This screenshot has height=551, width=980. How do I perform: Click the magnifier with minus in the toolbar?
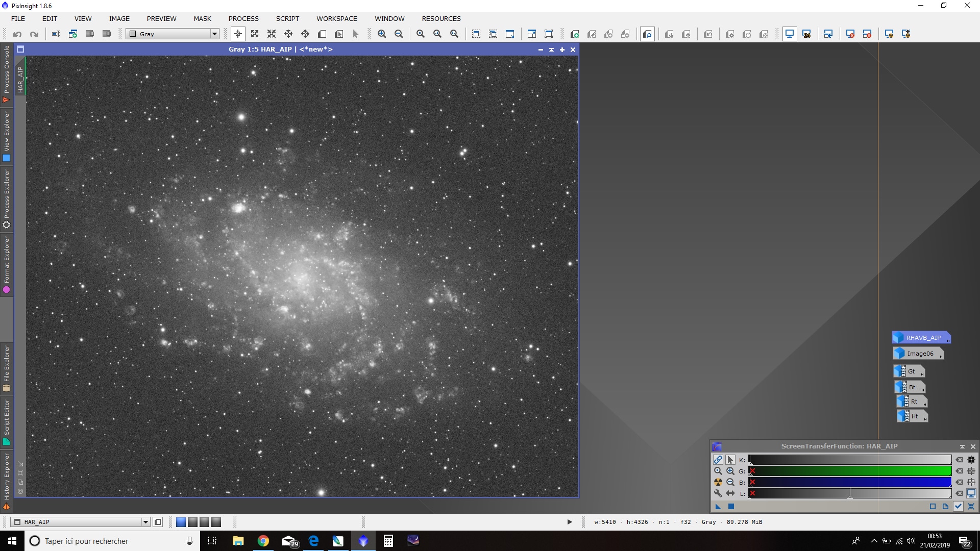click(399, 34)
